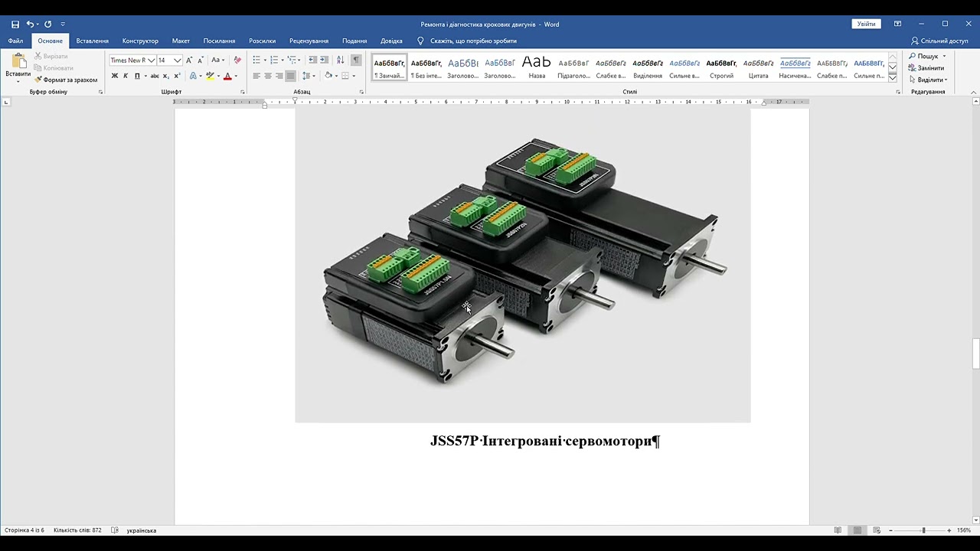Switch to the Посилання tab

219,41
